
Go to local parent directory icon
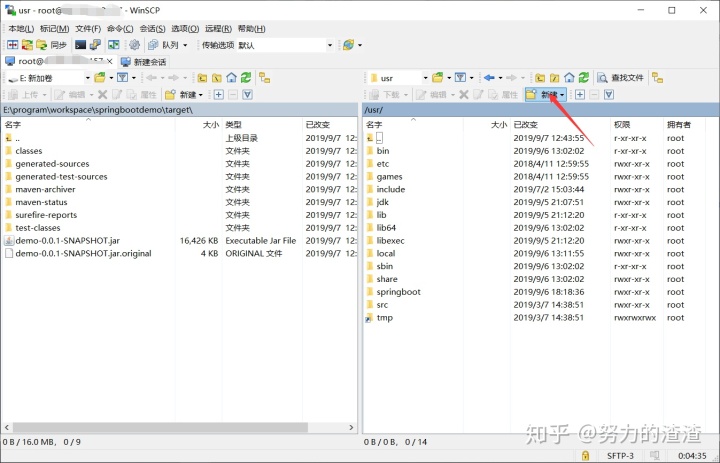[x=202, y=78]
